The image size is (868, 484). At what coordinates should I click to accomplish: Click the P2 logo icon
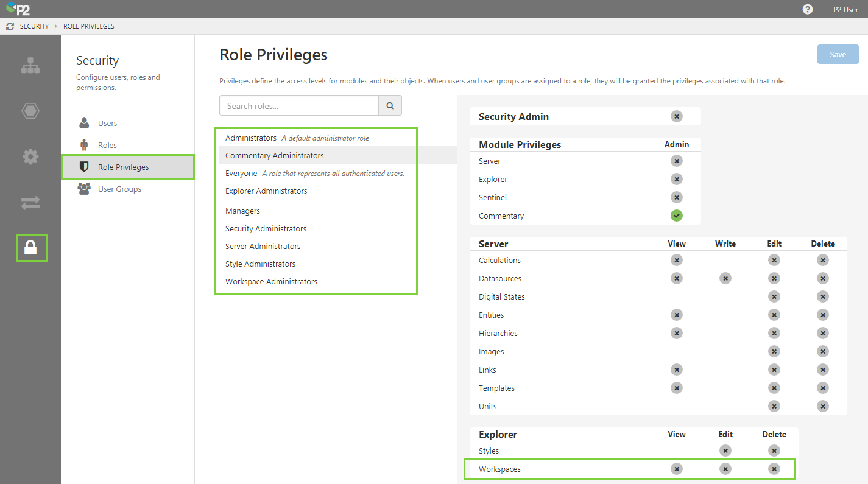(18, 9)
